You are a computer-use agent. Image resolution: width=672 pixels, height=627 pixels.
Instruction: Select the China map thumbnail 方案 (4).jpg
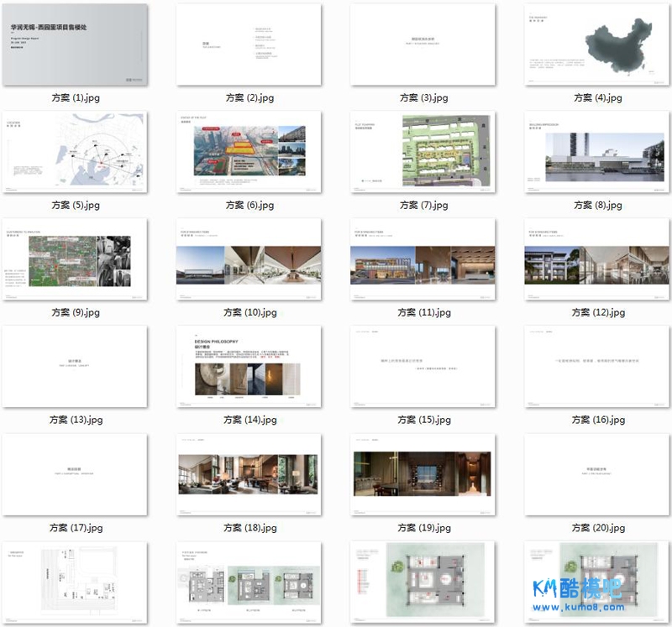(597, 44)
